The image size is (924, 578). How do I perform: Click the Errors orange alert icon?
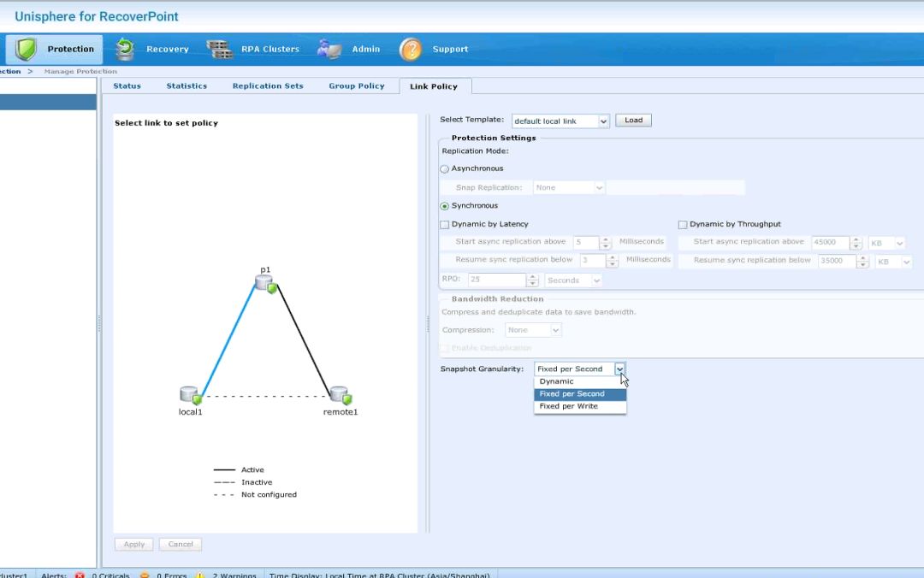click(145, 575)
